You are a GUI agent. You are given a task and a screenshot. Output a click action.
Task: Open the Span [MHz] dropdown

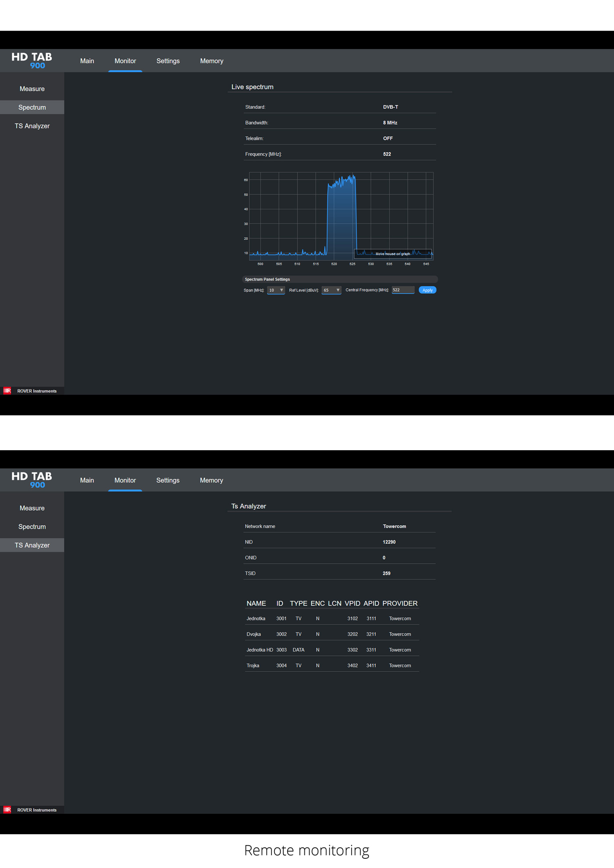tap(276, 290)
